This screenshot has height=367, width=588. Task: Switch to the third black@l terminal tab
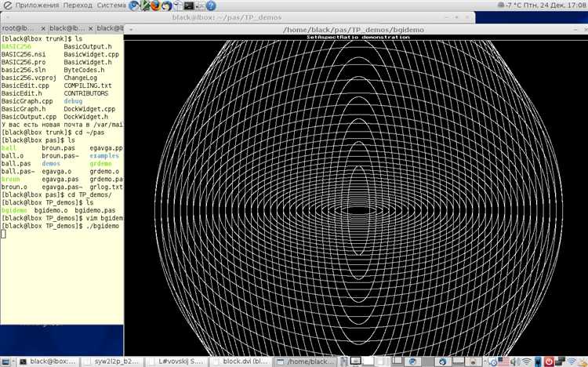110,28
